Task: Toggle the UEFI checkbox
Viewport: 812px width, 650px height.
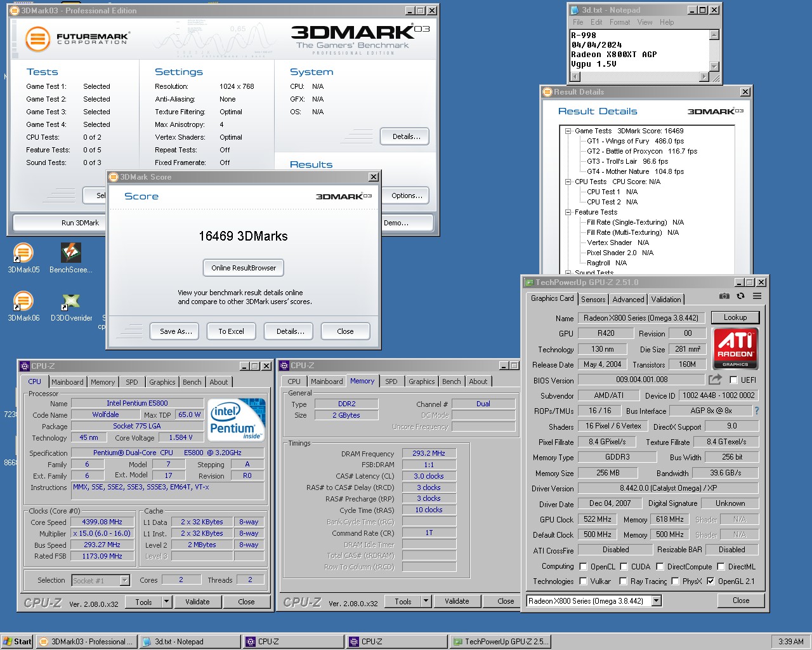Action: pyautogui.click(x=733, y=380)
